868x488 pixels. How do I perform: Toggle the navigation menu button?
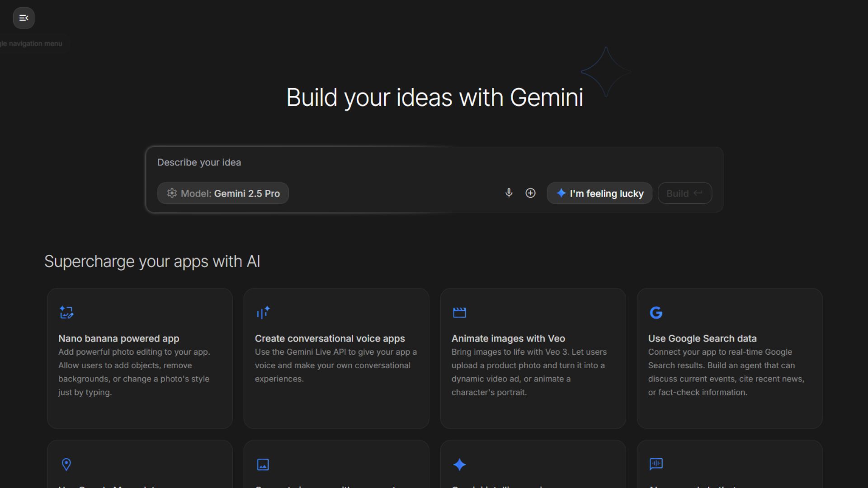click(x=24, y=18)
